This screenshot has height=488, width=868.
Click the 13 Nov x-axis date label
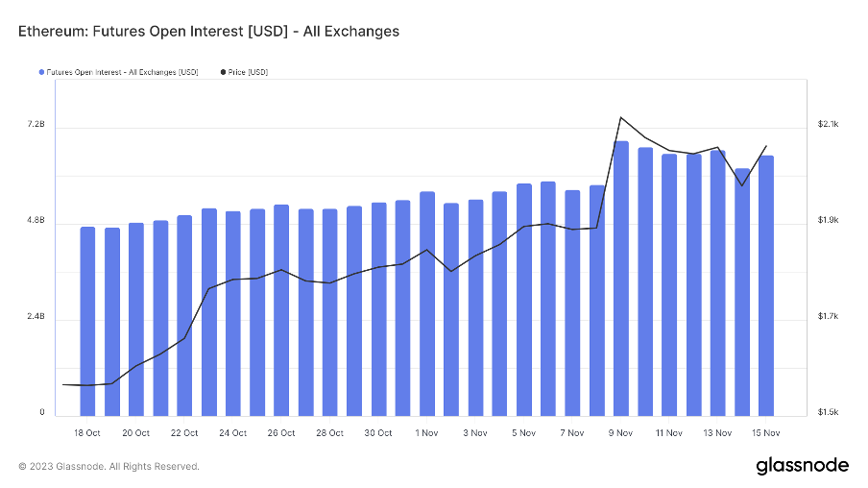[x=717, y=433]
